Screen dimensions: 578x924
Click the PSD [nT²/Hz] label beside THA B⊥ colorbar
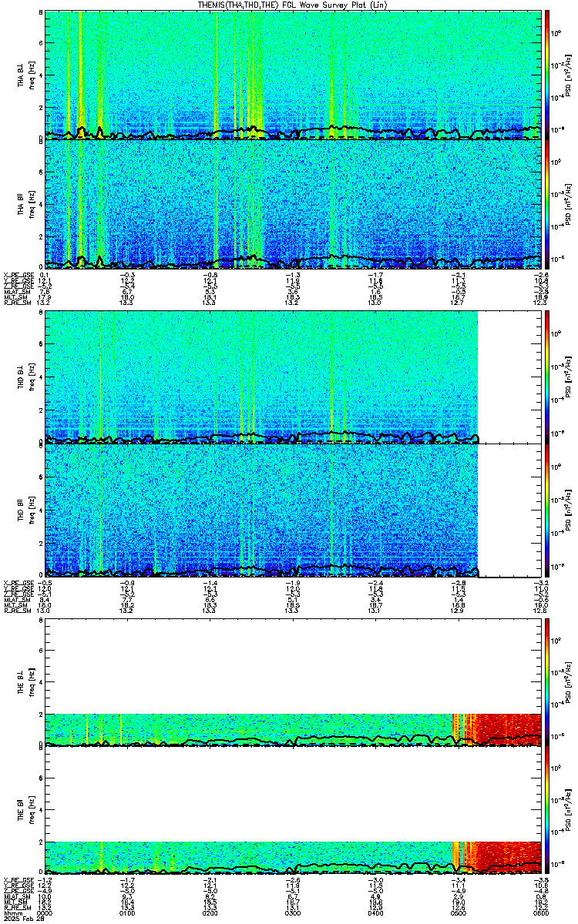point(569,75)
